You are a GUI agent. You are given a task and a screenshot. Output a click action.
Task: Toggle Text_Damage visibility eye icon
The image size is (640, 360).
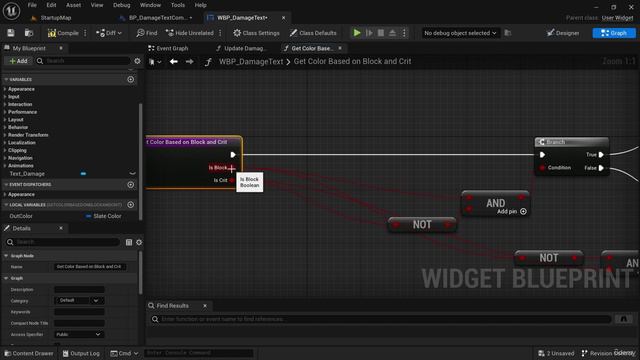(132, 173)
